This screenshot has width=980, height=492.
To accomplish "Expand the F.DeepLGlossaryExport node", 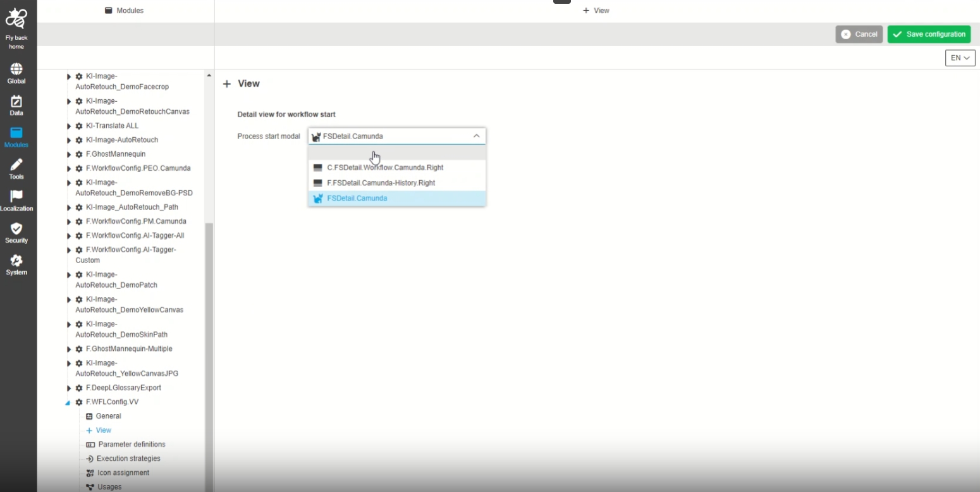I will [69, 388].
